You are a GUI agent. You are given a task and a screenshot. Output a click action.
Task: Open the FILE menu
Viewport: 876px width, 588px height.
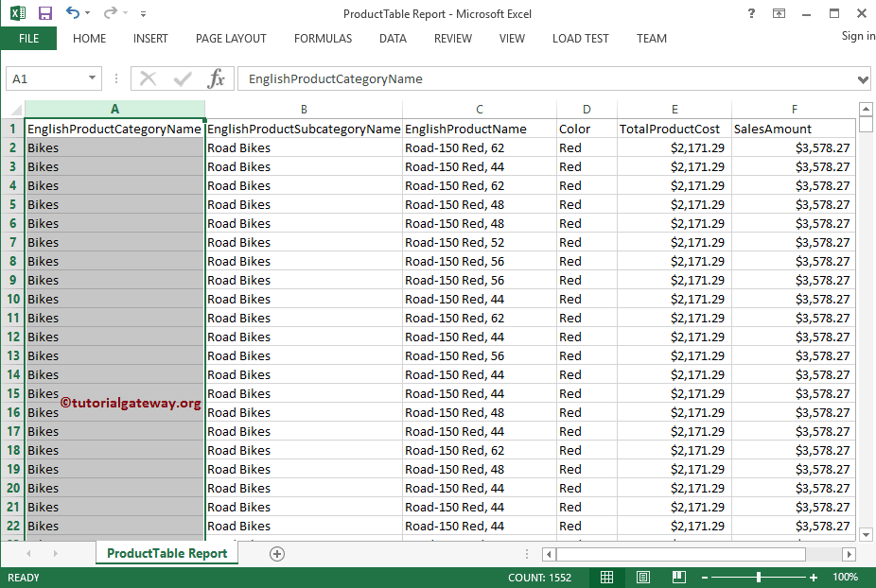[x=28, y=39]
